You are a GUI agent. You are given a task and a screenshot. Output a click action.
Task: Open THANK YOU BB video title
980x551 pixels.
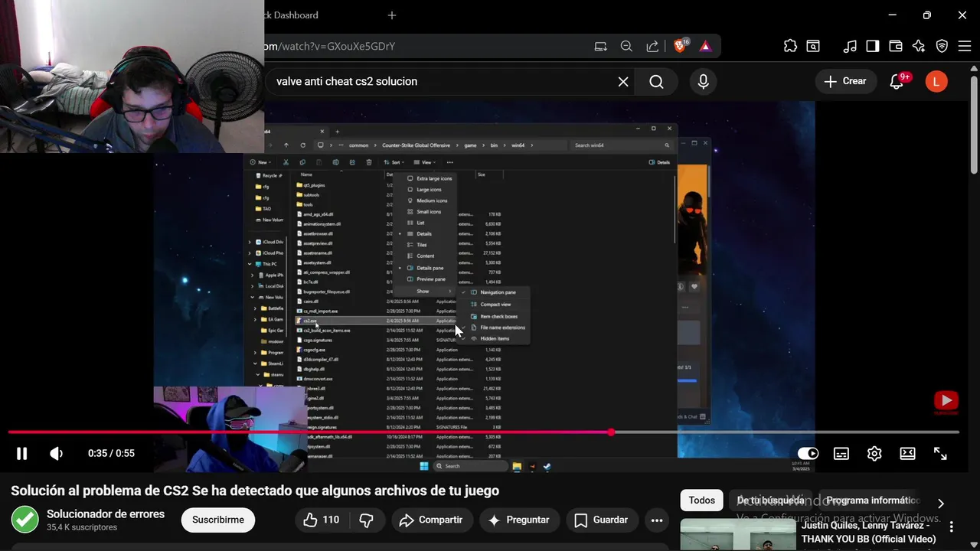tap(868, 533)
